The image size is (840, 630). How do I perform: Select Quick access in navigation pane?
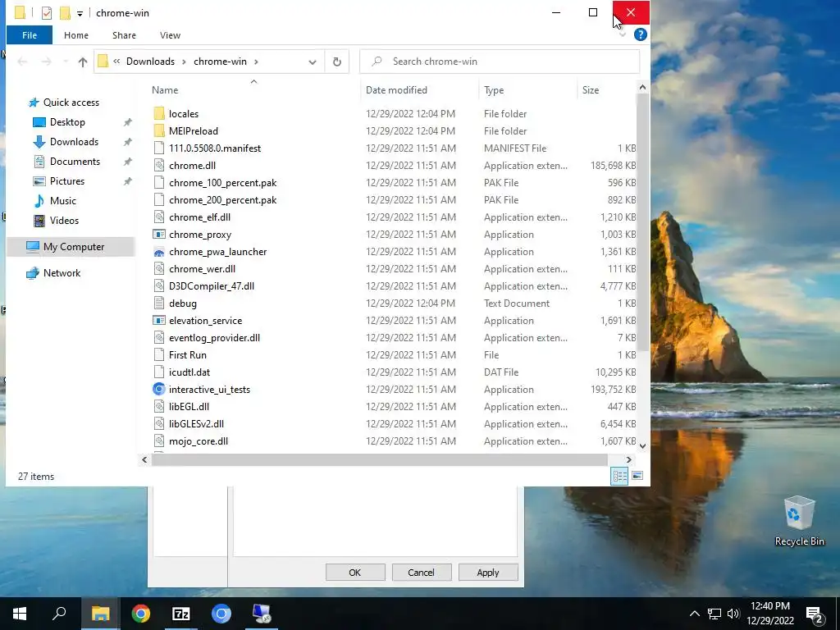(x=71, y=103)
